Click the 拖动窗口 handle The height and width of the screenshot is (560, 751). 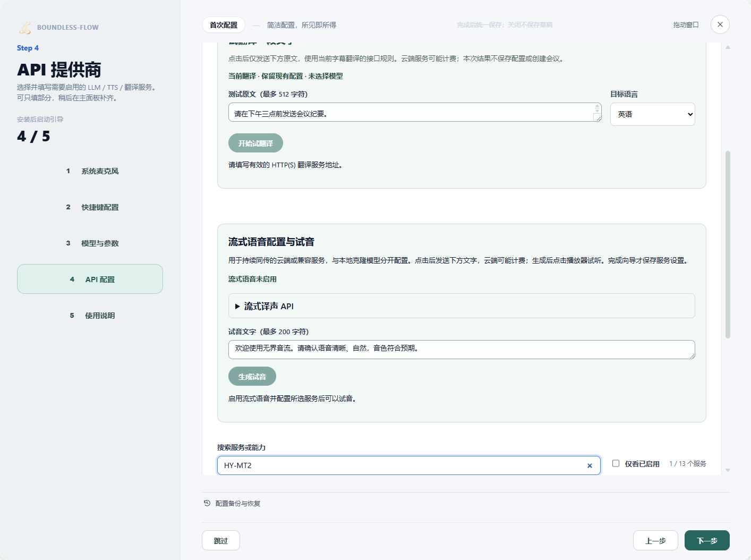pyautogui.click(x=686, y=25)
